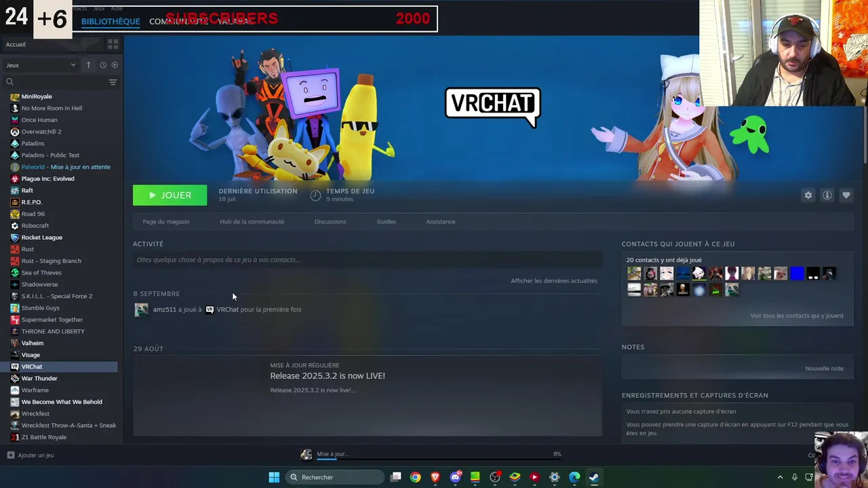
Task: Open the VRChat game settings gear
Action: pyautogui.click(x=808, y=195)
